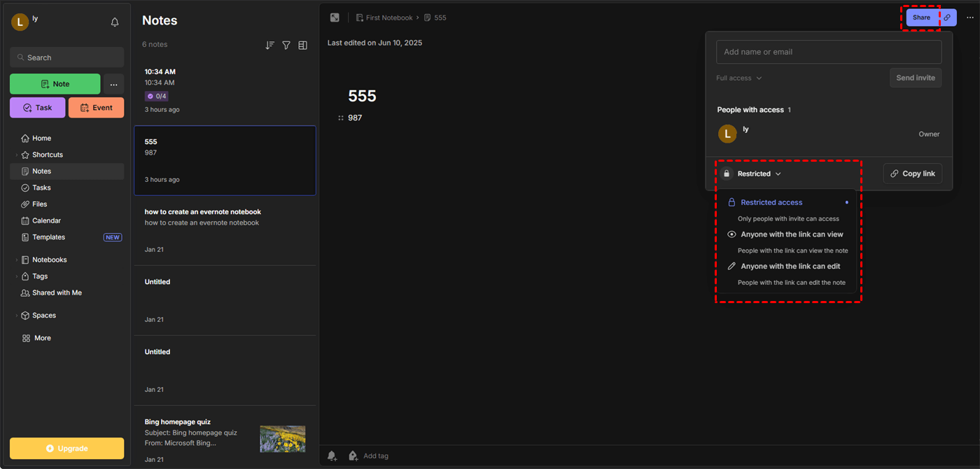The width and height of the screenshot is (980, 469).
Task: Create a new Note with green button
Action: click(x=55, y=84)
